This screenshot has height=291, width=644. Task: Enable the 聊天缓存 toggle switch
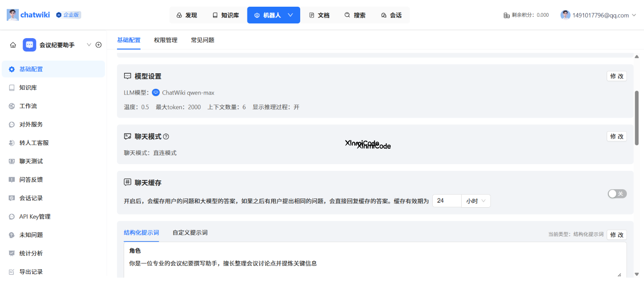click(617, 193)
